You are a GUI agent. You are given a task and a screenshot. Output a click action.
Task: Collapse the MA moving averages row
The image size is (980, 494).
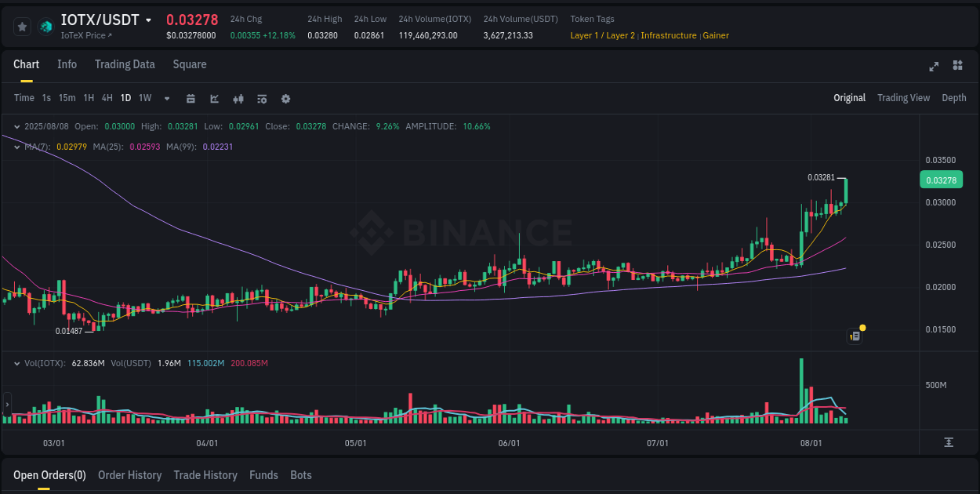(16, 147)
